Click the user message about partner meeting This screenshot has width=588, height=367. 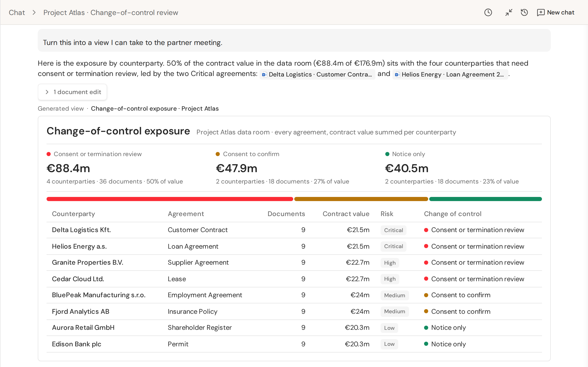pyautogui.click(x=294, y=40)
